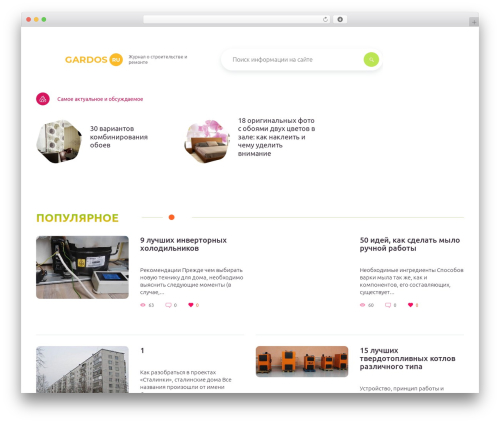Click the pink home icon near 'Самое актуальное'

[x=43, y=99]
